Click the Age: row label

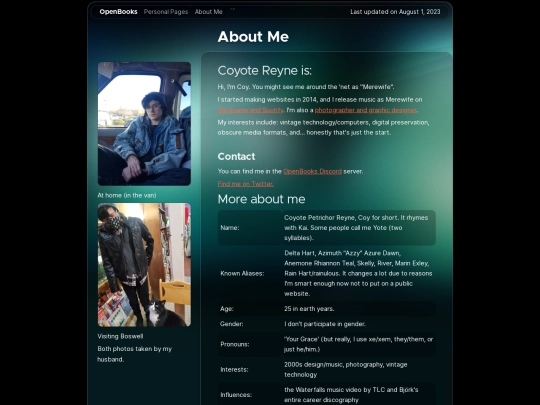point(227,309)
